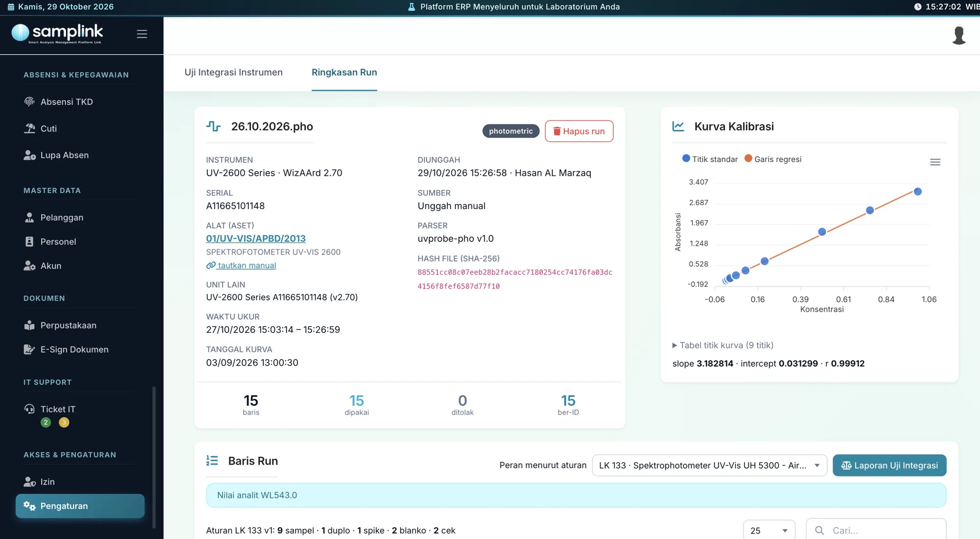The width and height of the screenshot is (980, 539).
Task: Expand Tabel titik kurva (9 titik)
Action: click(723, 345)
